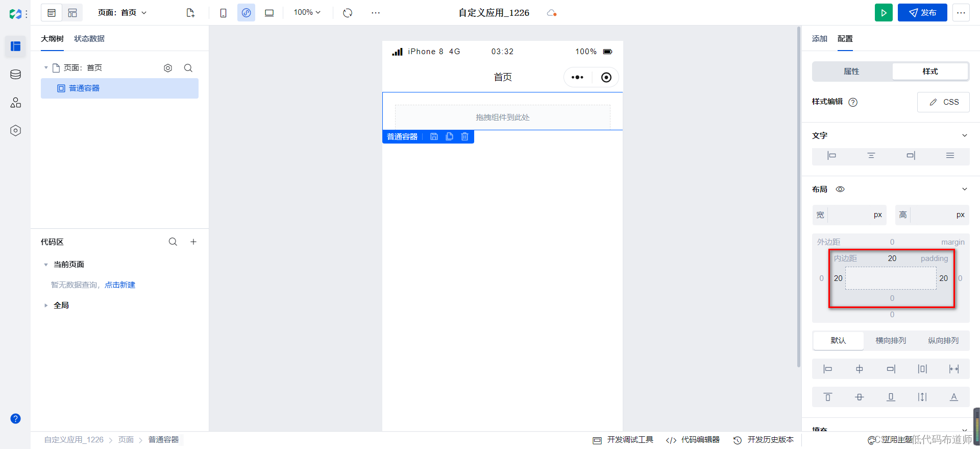Viewport: 980px width, 449px height.
Task: Switch to the 属性 tab
Action: 851,72
